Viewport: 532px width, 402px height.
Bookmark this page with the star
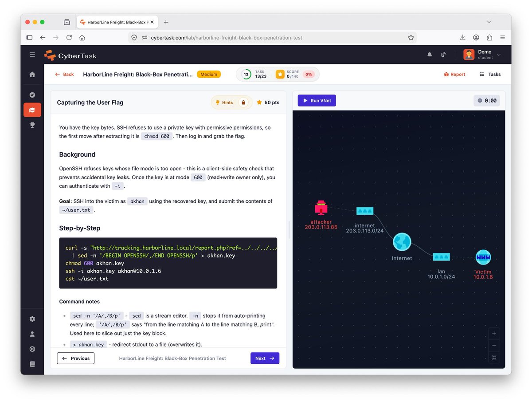(411, 38)
